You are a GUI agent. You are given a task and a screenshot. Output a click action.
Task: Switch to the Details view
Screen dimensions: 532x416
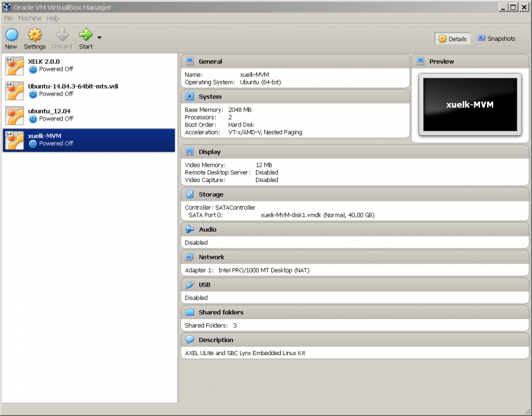(x=452, y=39)
